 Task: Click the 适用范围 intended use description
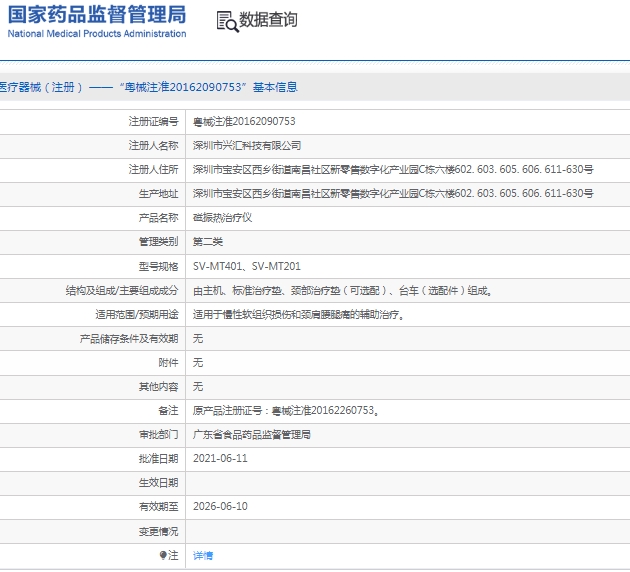(298, 315)
